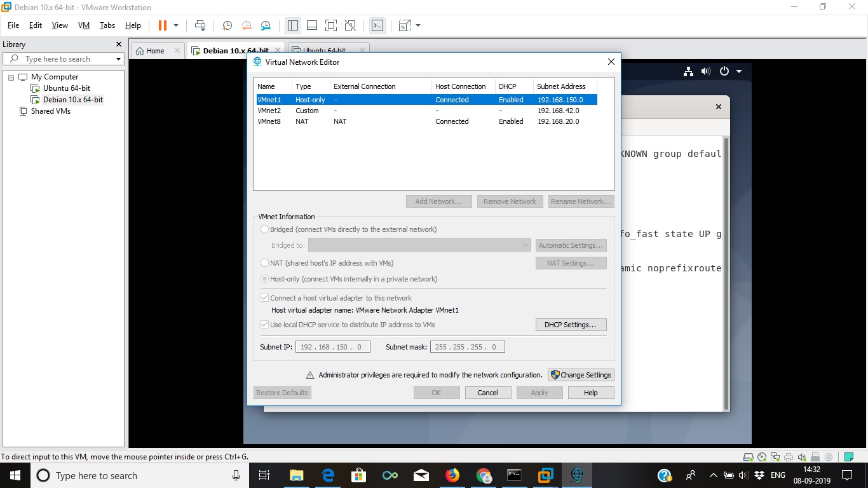Select the Bridged networking radio button
This screenshot has width=868, height=488.
pyautogui.click(x=264, y=229)
